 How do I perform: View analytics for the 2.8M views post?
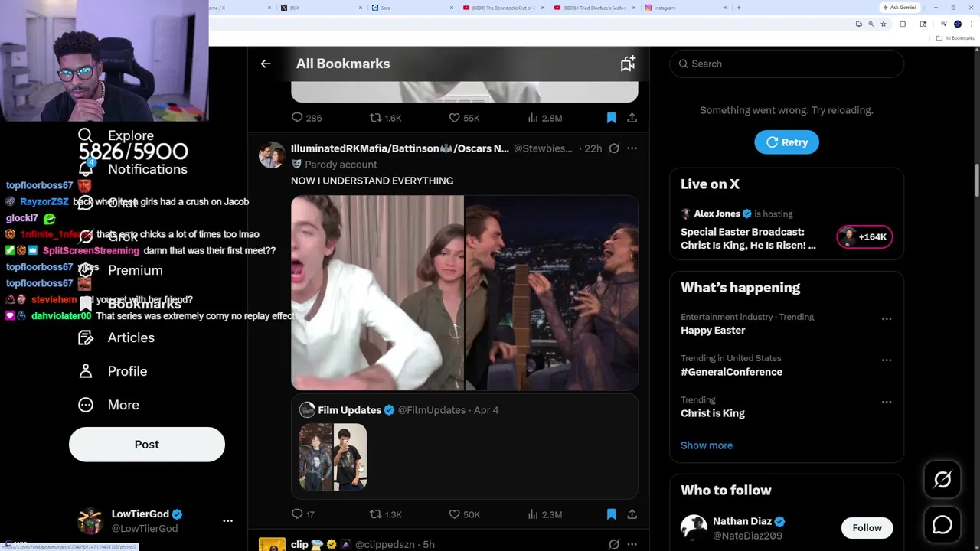click(x=545, y=118)
